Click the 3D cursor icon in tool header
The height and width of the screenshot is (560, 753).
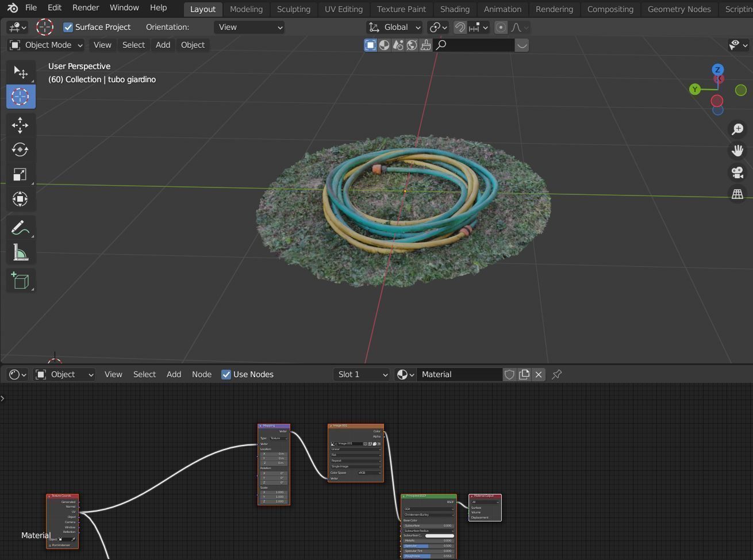[x=44, y=27]
